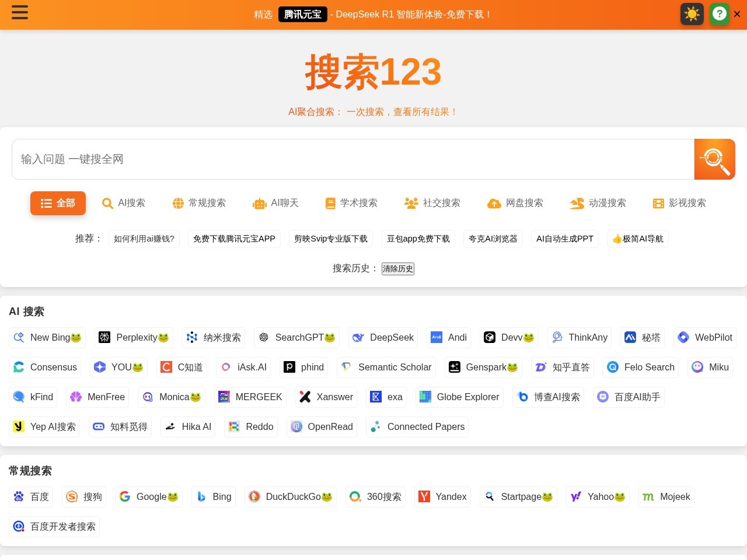Toggle the light/dark theme sun icon
This screenshot has height=560, width=747.
(692, 13)
